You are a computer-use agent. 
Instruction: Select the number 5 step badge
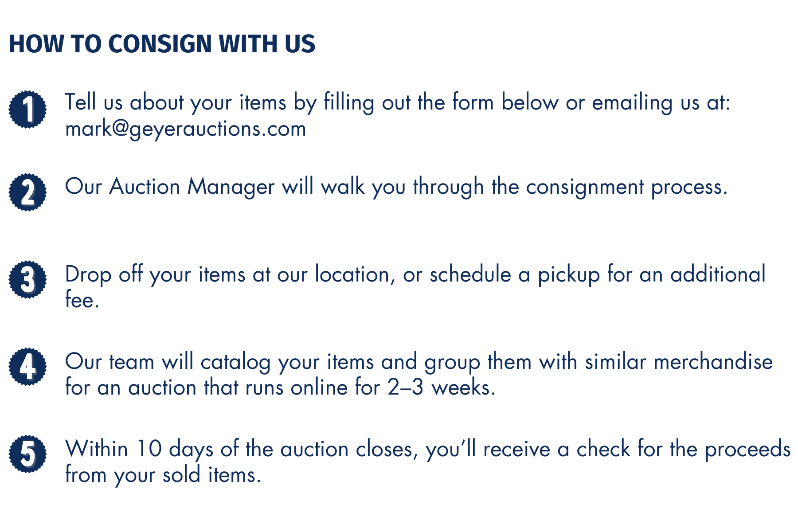[27, 454]
